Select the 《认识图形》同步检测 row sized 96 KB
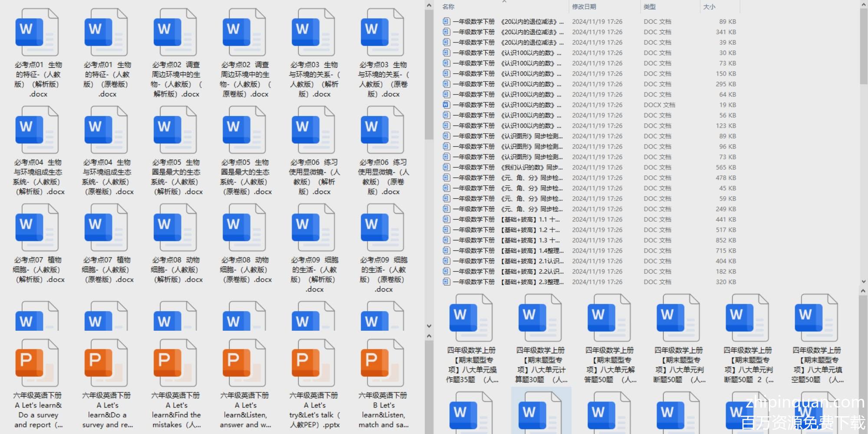This screenshot has height=434, width=868. 589,147
